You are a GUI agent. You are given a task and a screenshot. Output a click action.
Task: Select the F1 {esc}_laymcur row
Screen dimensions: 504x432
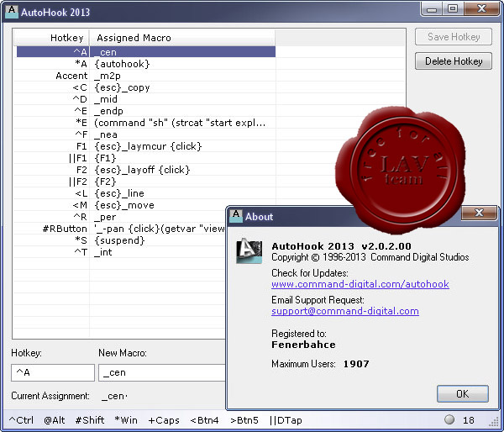(x=146, y=146)
